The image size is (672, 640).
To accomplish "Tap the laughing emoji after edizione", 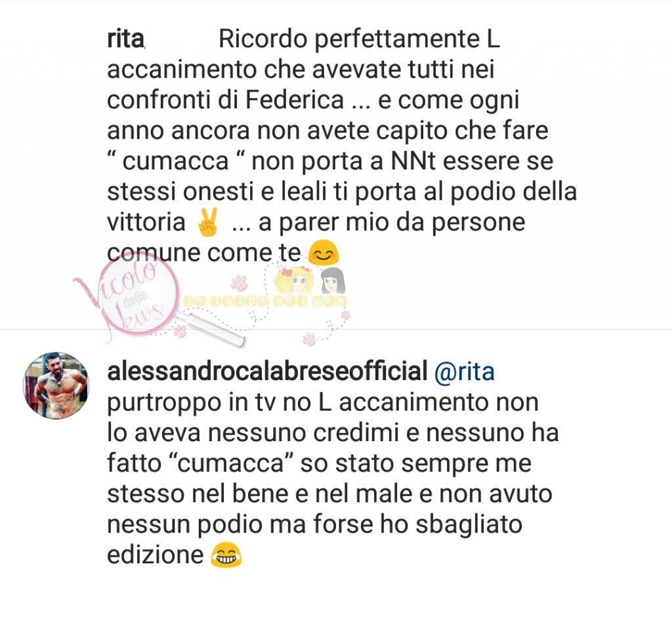I will [x=226, y=555].
